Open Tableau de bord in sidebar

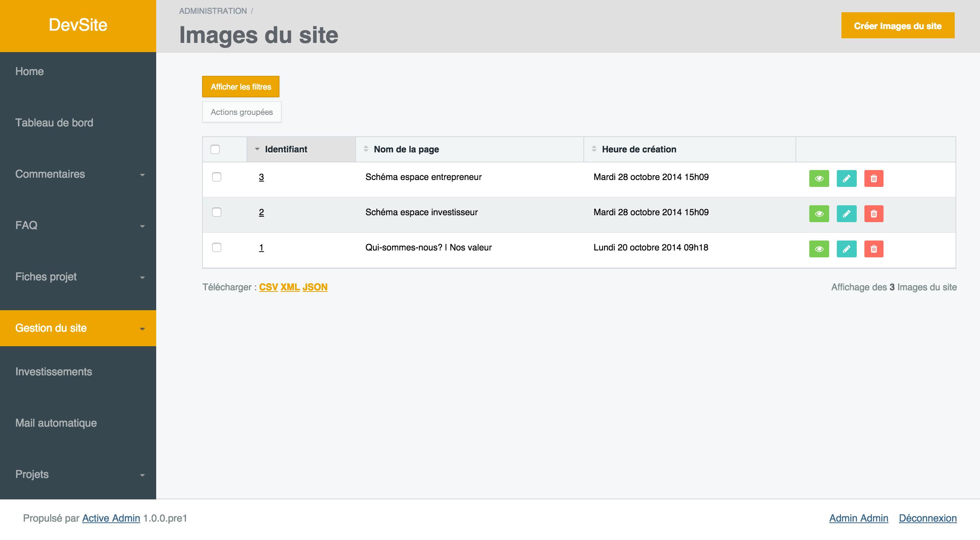54,123
